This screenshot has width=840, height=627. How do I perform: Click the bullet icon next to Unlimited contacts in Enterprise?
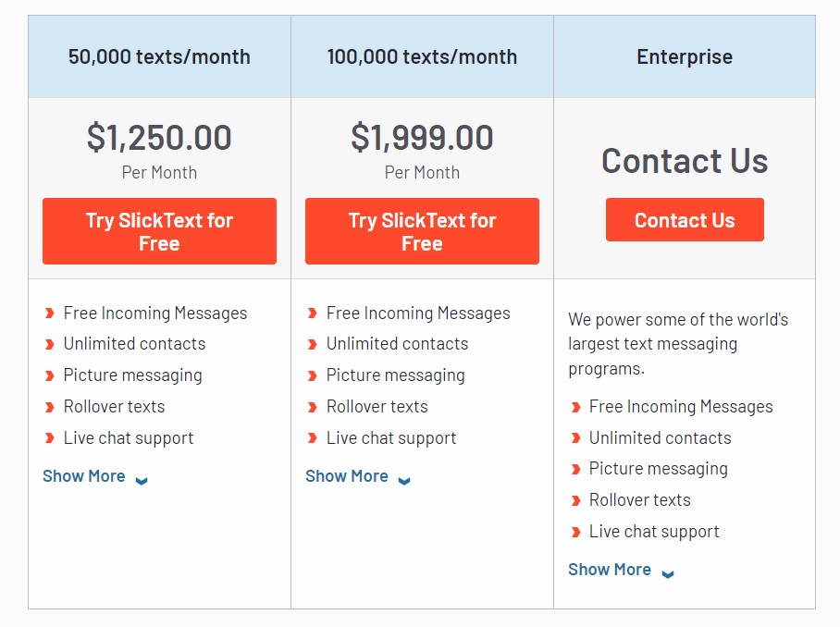(x=575, y=437)
